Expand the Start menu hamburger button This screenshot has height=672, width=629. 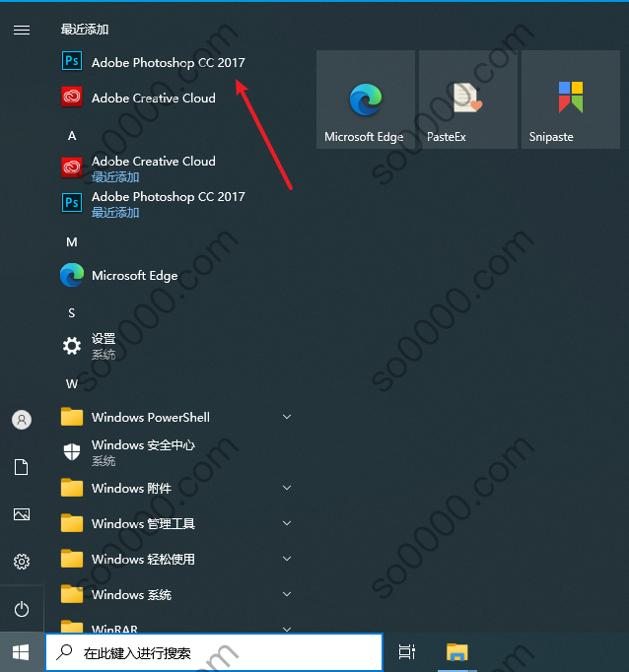pyautogui.click(x=22, y=30)
